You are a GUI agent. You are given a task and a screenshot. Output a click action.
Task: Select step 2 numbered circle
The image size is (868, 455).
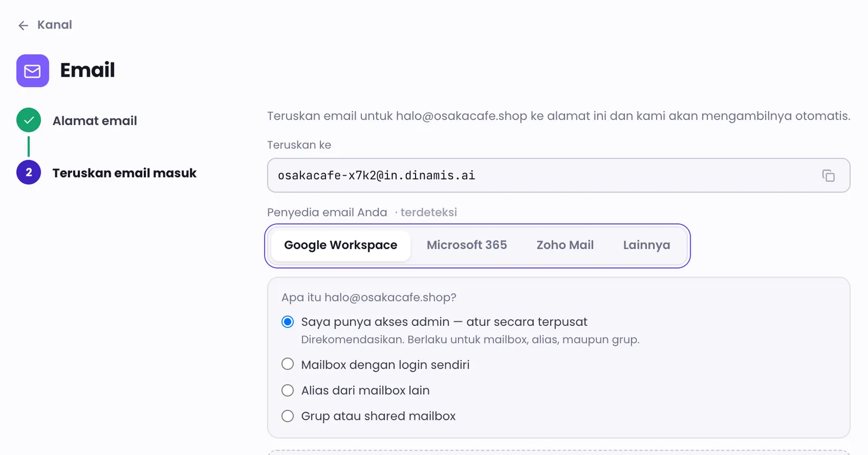[x=29, y=173]
